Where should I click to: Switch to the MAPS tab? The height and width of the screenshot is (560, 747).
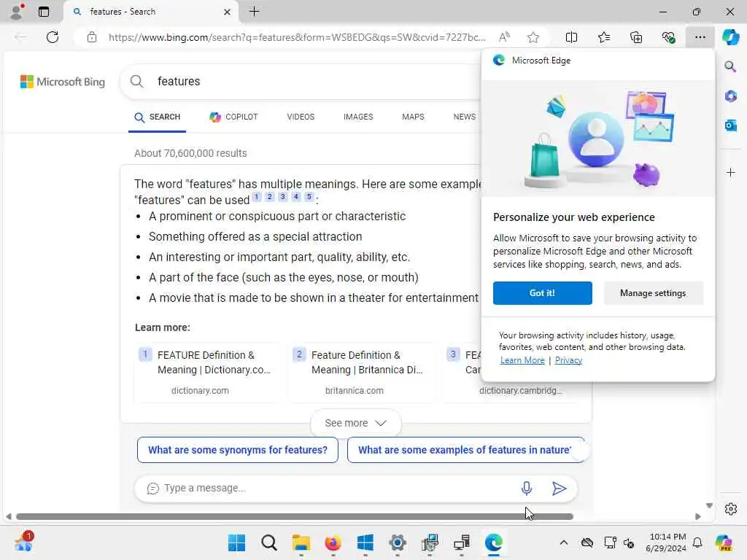(413, 117)
